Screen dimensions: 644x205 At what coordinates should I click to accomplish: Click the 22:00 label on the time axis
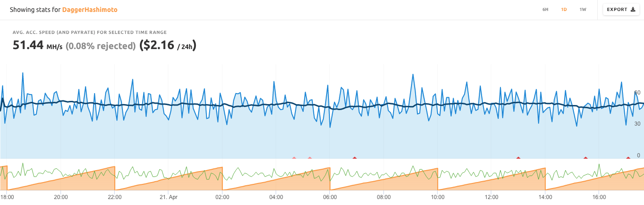click(115, 197)
